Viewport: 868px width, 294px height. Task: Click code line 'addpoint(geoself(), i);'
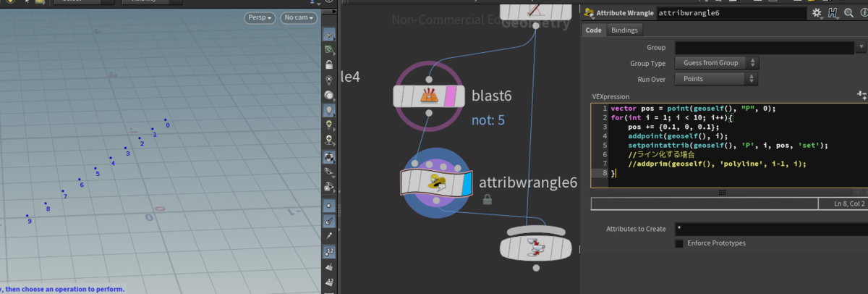[x=679, y=136]
